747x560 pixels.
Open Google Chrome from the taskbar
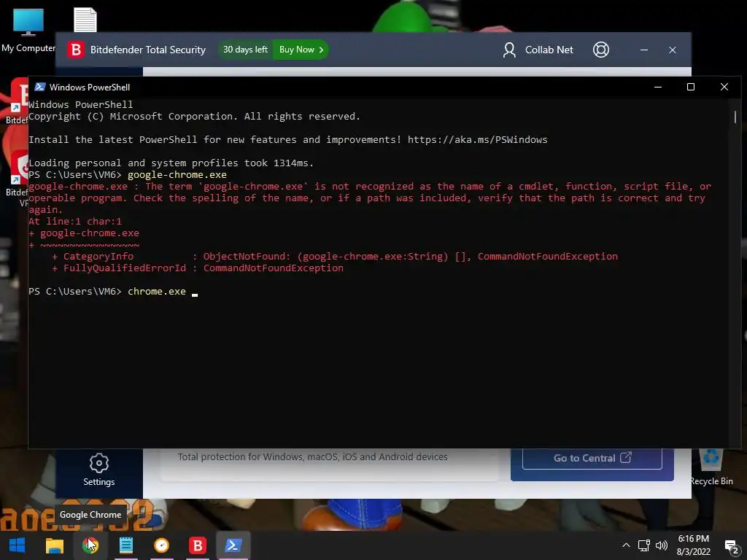click(x=90, y=545)
